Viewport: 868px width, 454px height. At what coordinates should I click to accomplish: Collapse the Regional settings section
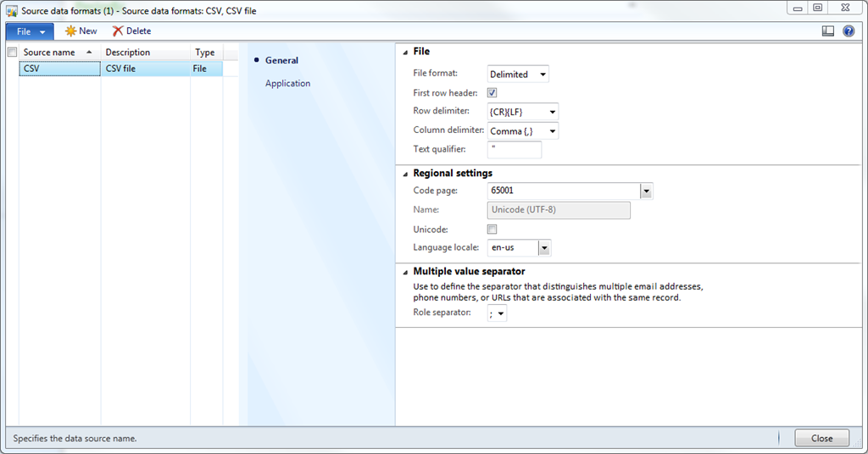pos(405,174)
